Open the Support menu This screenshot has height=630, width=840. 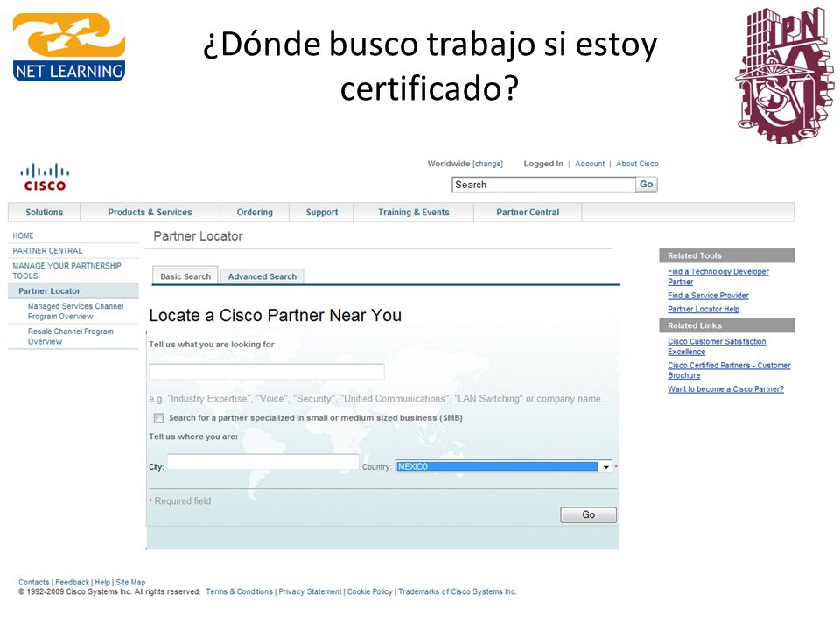(322, 212)
